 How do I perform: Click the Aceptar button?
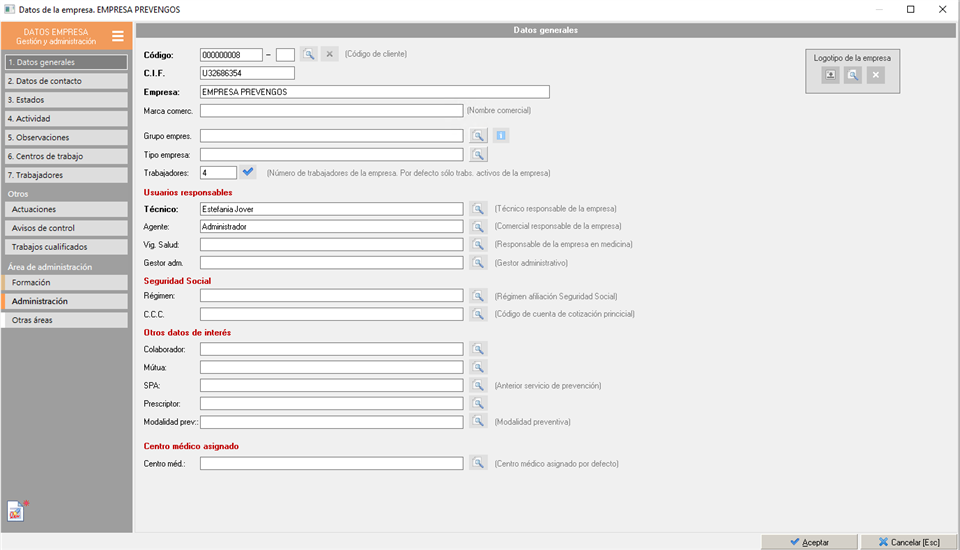[809, 542]
